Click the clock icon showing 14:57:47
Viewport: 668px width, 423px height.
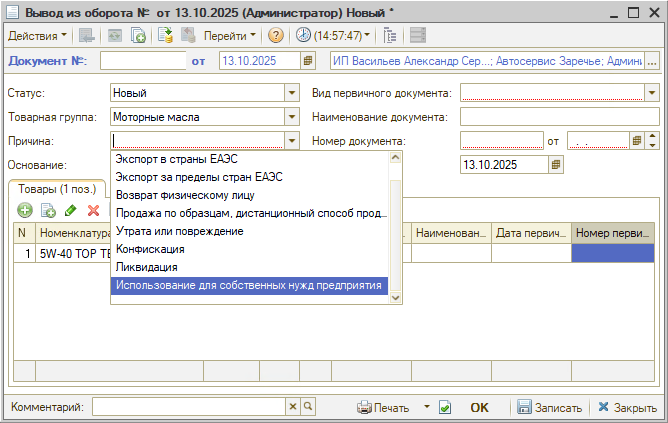click(303, 35)
